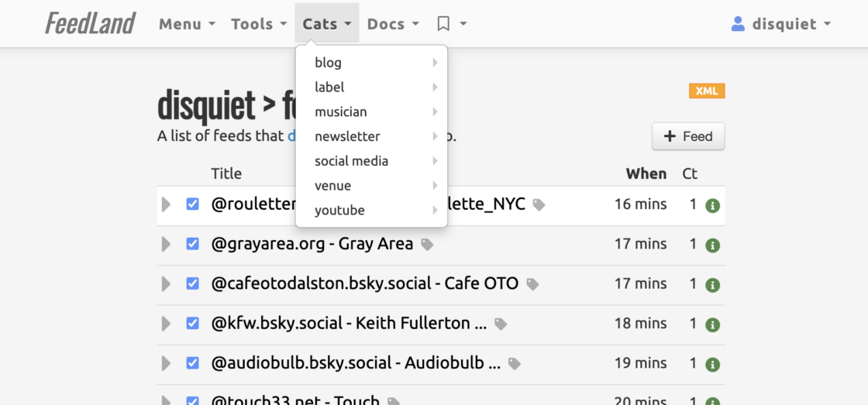Uncheck the Cafe OTO feed checkbox
This screenshot has width=868, height=405.
pos(193,284)
